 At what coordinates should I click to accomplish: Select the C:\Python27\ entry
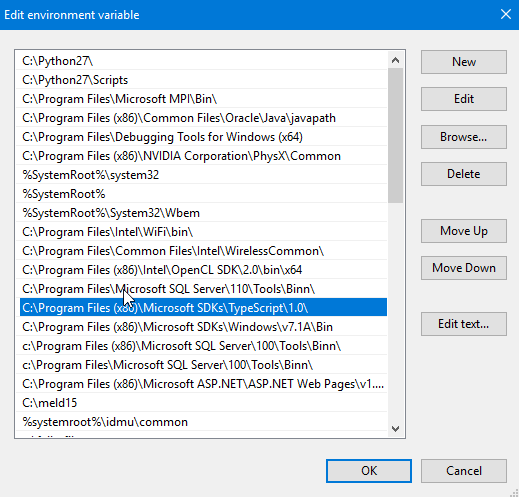pos(203,61)
